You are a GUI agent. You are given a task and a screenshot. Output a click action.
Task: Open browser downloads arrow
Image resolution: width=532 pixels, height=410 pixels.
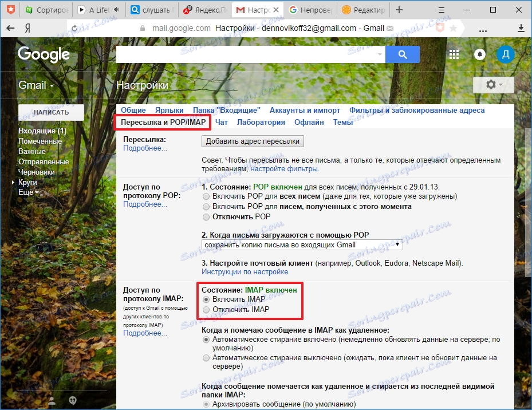pos(521,28)
